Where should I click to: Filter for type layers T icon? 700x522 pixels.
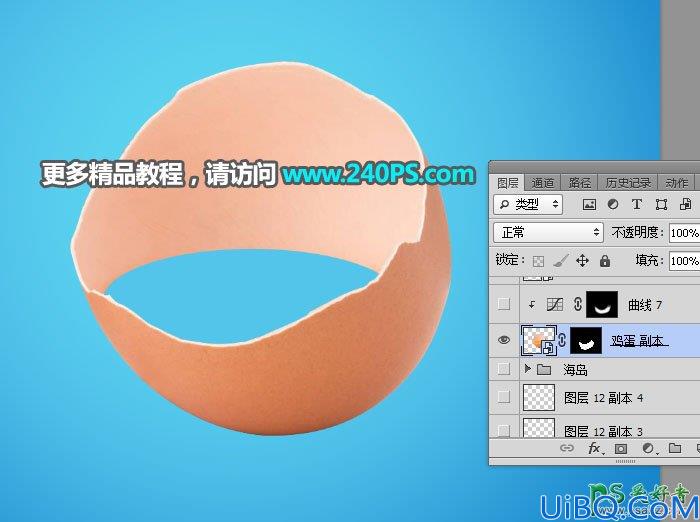click(x=637, y=205)
